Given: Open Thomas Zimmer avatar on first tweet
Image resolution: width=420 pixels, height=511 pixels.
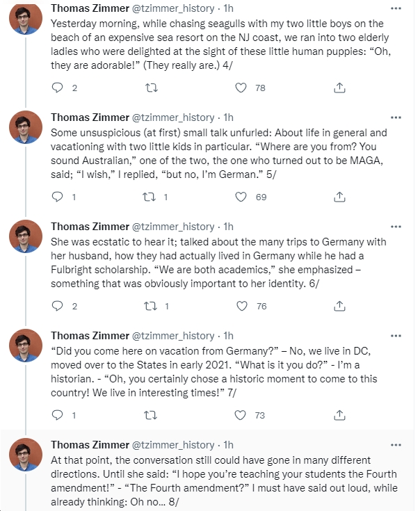Looking at the screenshot, I should coord(26,18).
